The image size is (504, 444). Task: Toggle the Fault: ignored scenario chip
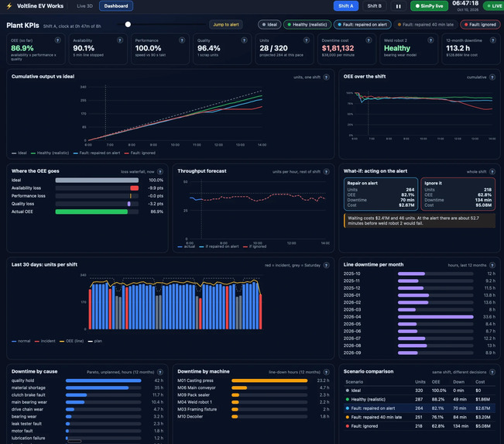click(x=480, y=25)
